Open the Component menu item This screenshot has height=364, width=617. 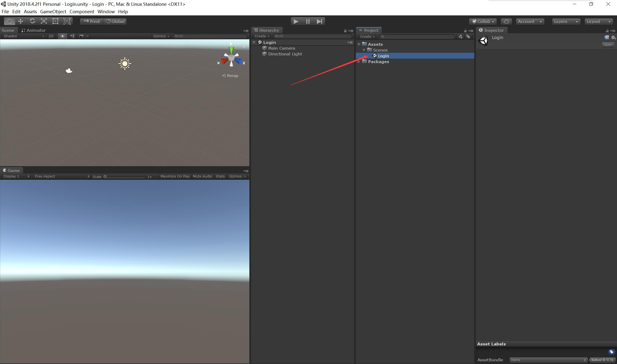tap(81, 11)
